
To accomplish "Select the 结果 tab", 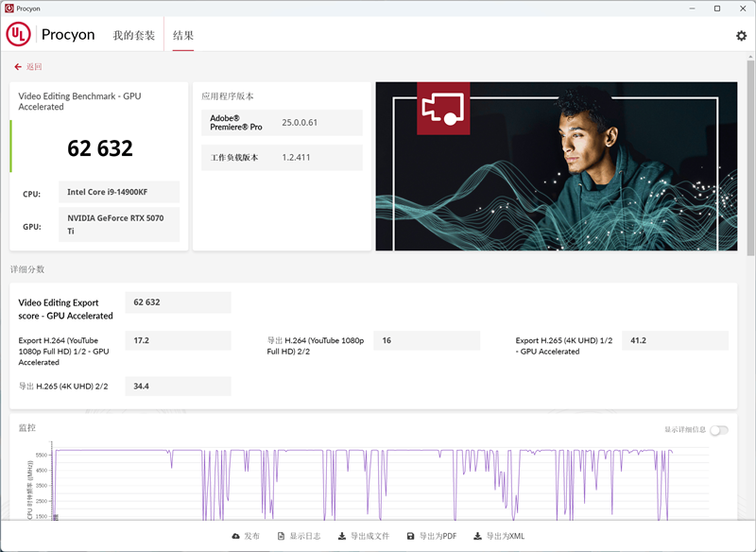I will (183, 36).
